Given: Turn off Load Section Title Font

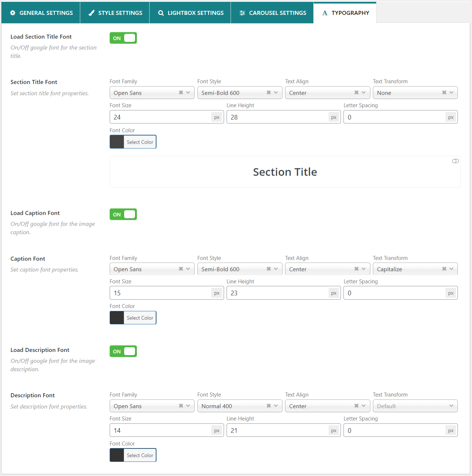Looking at the screenshot, I should coord(123,38).
